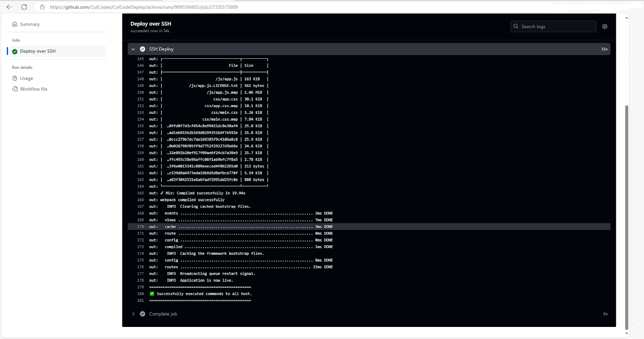Click 'succeeded now in 34s' status text
This screenshot has width=644, height=339.
tap(150, 31)
